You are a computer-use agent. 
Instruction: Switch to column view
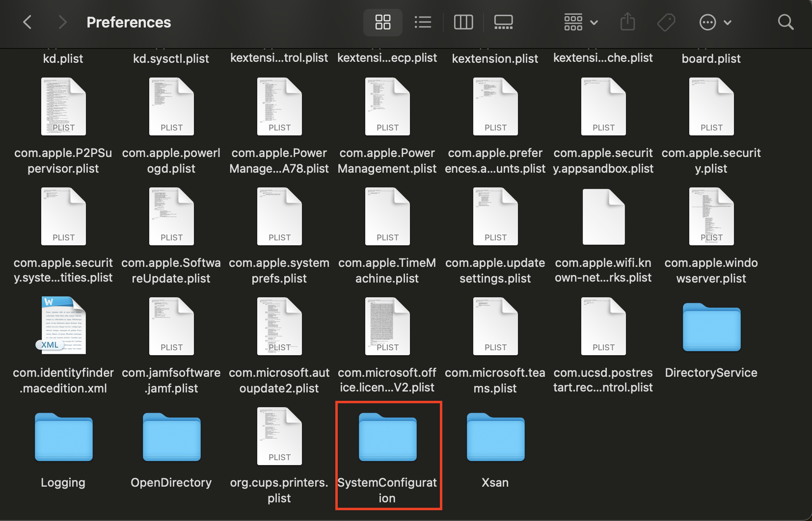click(x=463, y=22)
